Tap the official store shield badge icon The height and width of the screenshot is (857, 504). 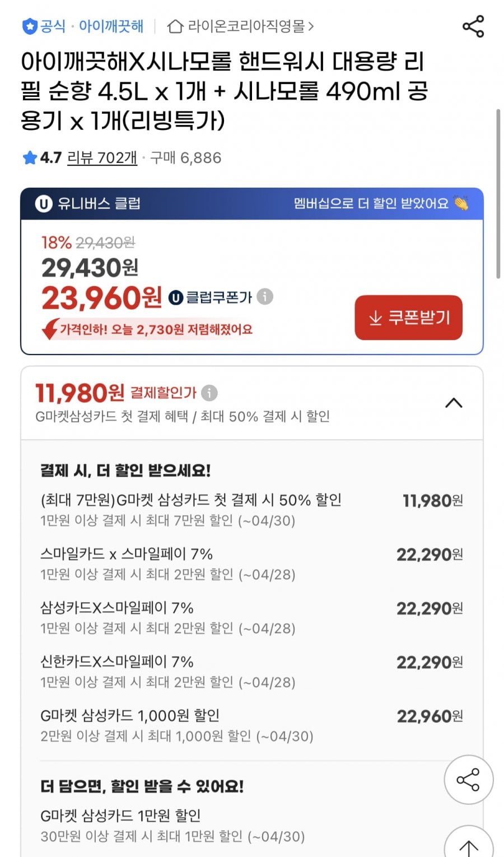29,26
